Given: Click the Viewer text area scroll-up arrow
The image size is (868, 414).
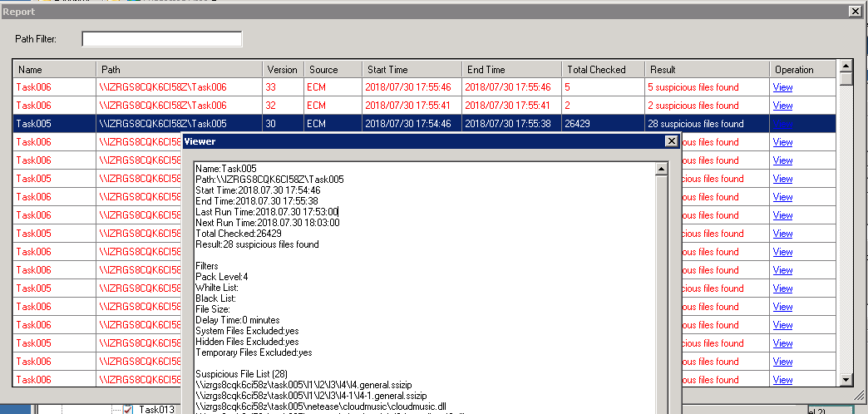Looking at the screenshot, I should 662,170.
